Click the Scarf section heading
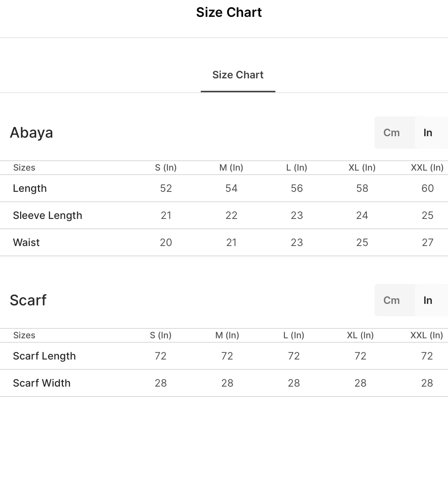Screen dimensions: 448x484 tap(28, 300)
